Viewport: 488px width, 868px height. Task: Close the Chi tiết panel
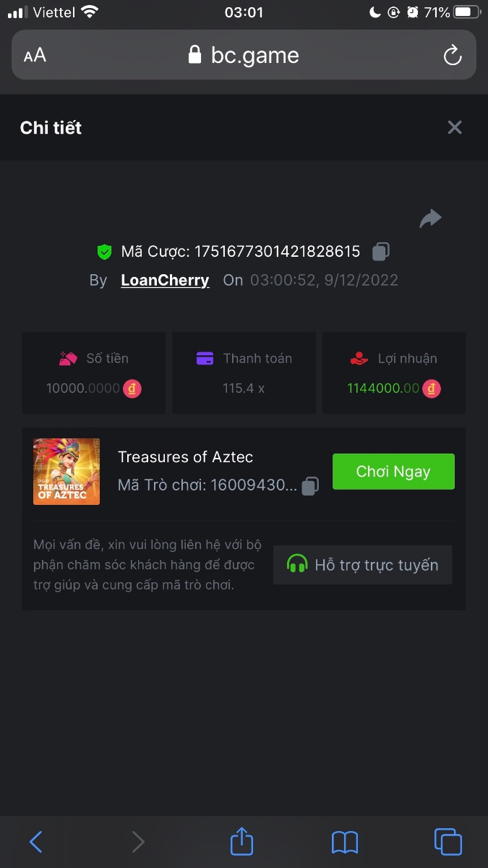[x=455, y=127]
